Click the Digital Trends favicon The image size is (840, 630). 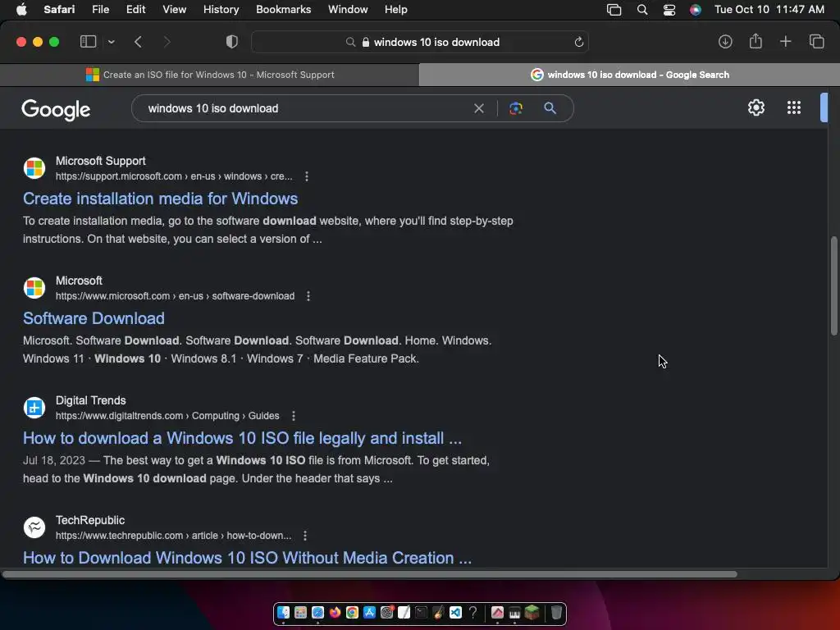click(34, 408)
